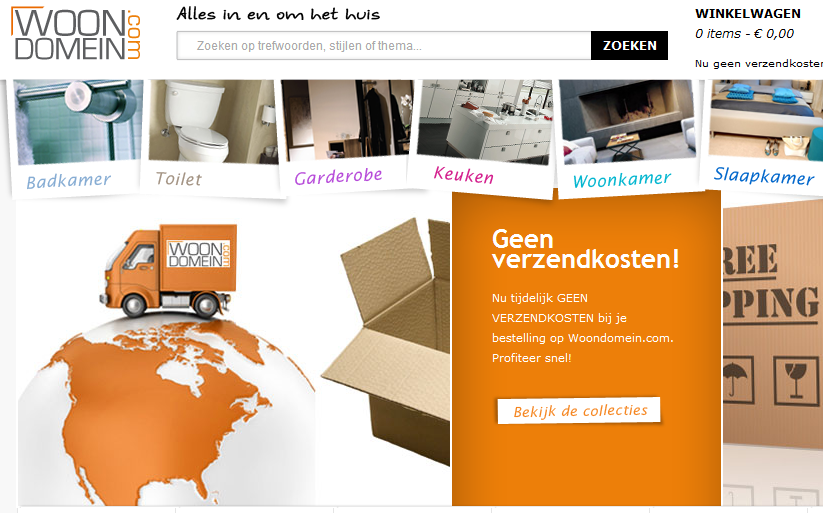
Task: Open the Toilet category photo
Action: point(213,121)
